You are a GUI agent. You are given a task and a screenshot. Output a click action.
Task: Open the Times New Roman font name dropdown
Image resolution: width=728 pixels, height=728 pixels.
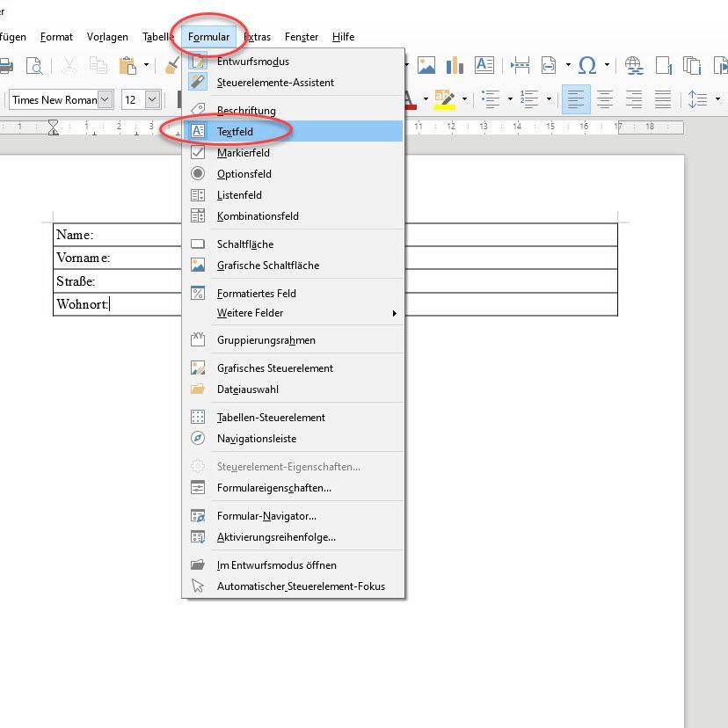click(x=106, y=98)
